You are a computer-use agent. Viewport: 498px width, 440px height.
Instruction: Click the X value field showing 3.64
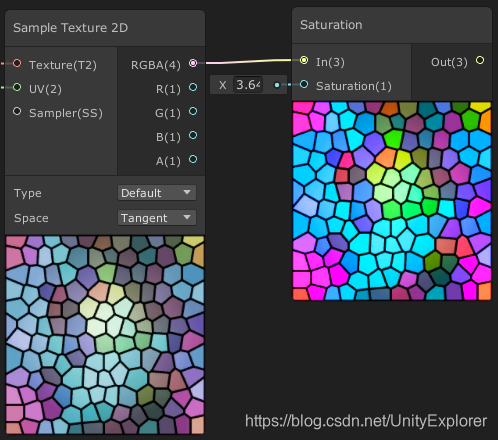point(248,85)
